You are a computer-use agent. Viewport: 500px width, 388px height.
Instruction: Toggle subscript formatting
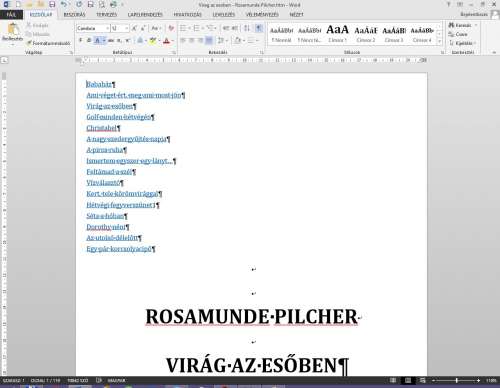[x=119, y=41]
